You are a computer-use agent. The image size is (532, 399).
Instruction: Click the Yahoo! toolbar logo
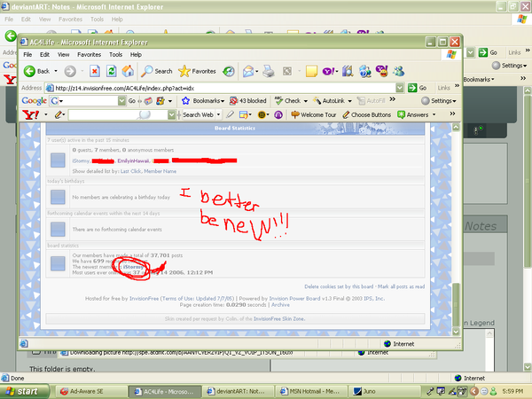[x=30, y=114]
